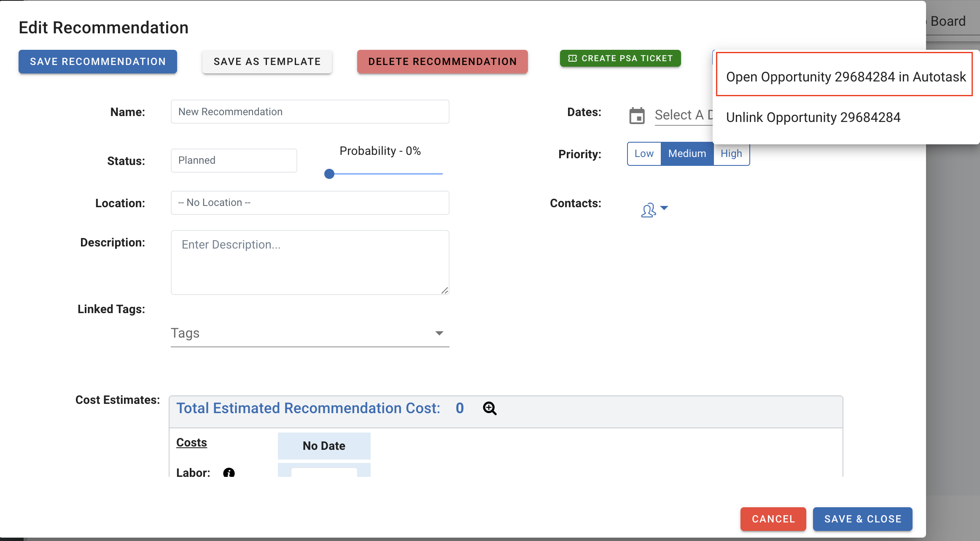Open the Status Planned dropdown

(x=234, y=160)
